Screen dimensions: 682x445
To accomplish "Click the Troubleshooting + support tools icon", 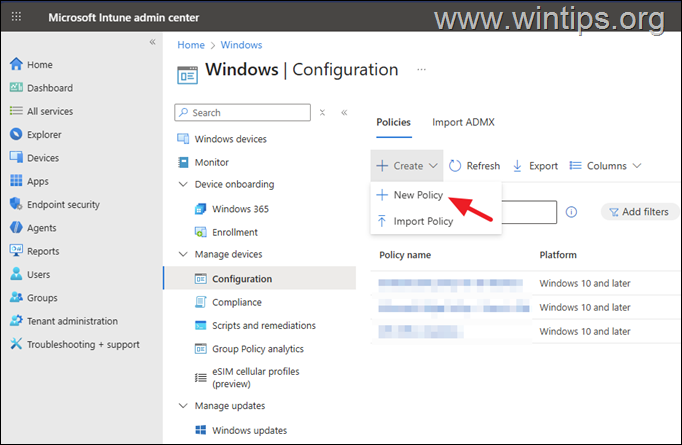I will (x=16, y=344).
